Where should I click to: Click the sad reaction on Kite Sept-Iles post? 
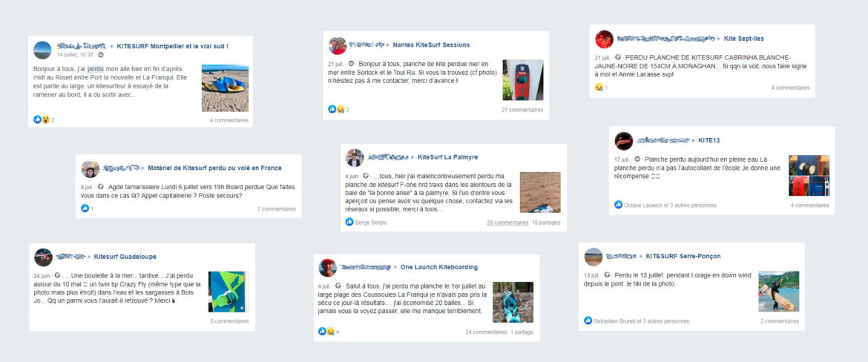click(598, 88)
